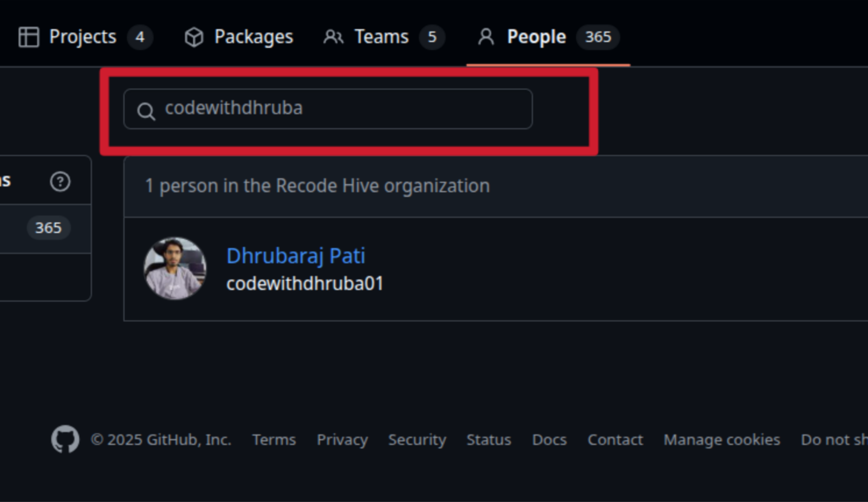Open Manage cookies in footer
This screenshot has width=868, height=502.
click(722, 440)
